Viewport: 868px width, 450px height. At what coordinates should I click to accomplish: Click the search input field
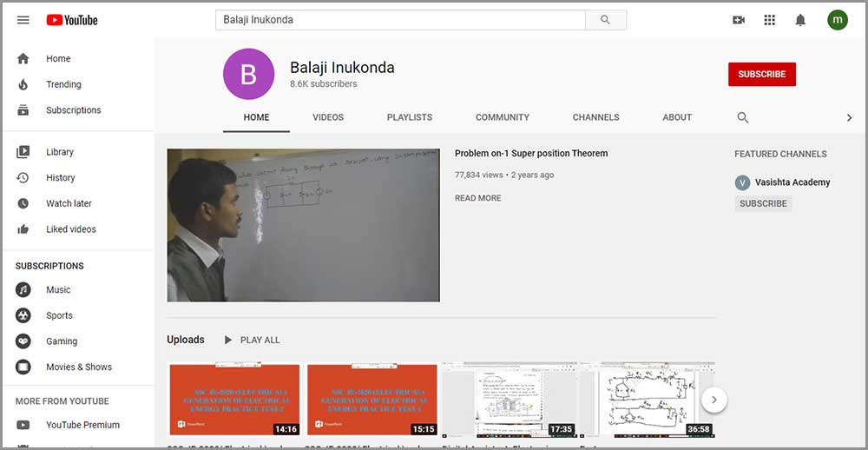click(x=400, y=20)
